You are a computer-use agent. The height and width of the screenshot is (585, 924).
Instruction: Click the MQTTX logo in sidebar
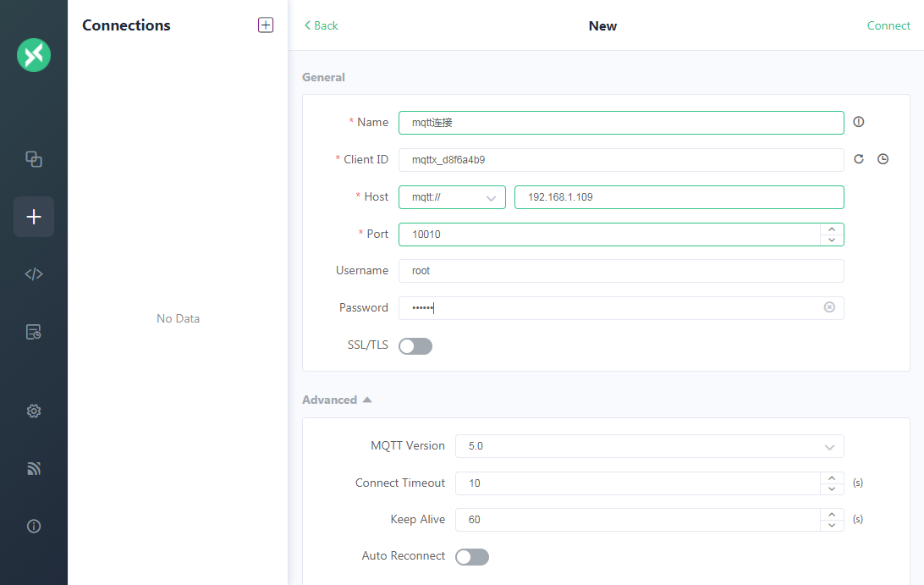pos(34,55)
